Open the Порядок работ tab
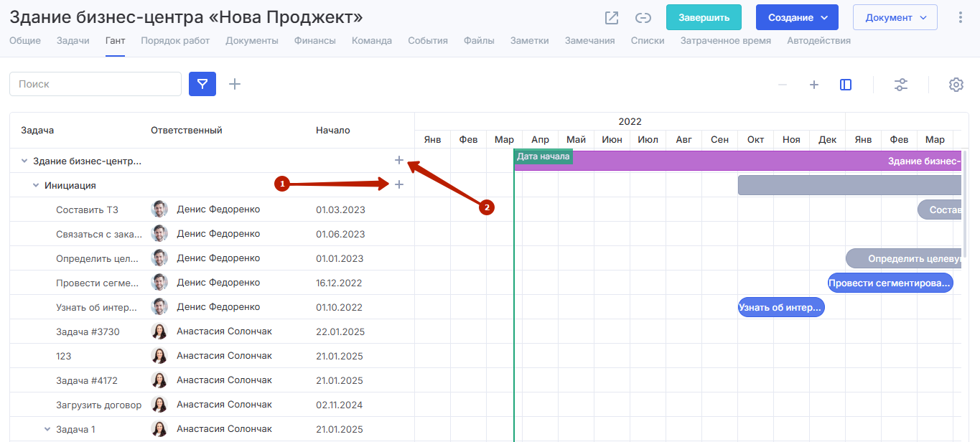Image resolution: width=980 pixels, height=442 pixels. 175,41
